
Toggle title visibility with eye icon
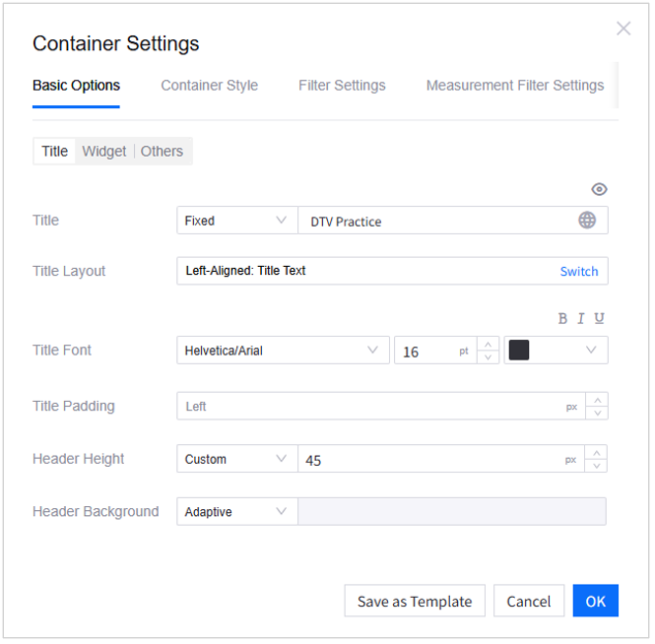[x=599, y=189]
